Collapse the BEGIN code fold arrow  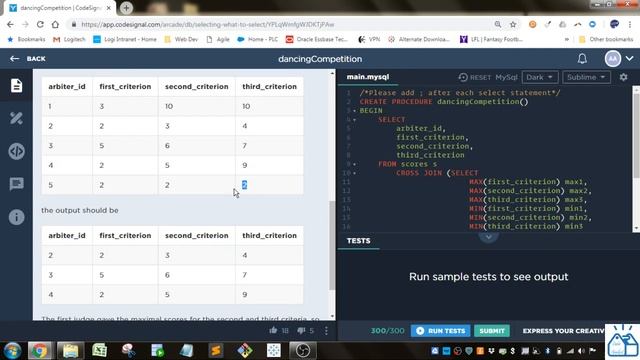tap(354, 111)
